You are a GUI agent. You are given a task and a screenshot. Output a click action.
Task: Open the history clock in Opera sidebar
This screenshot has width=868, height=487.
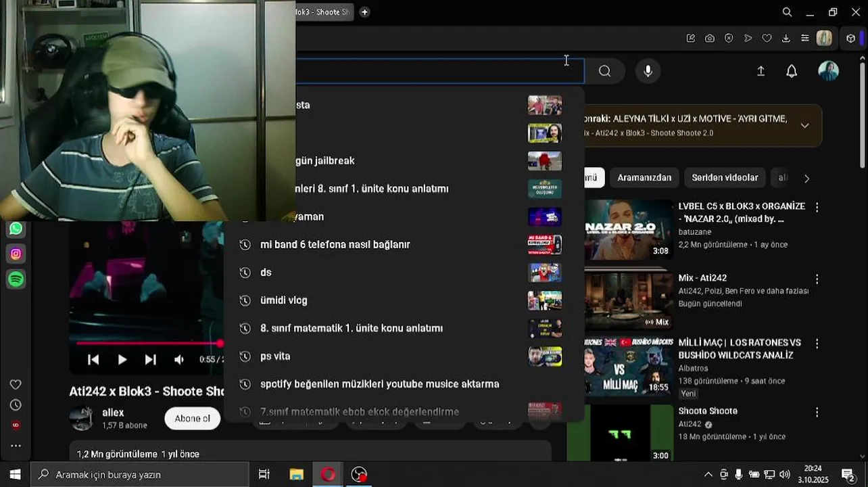pos(16,404)
